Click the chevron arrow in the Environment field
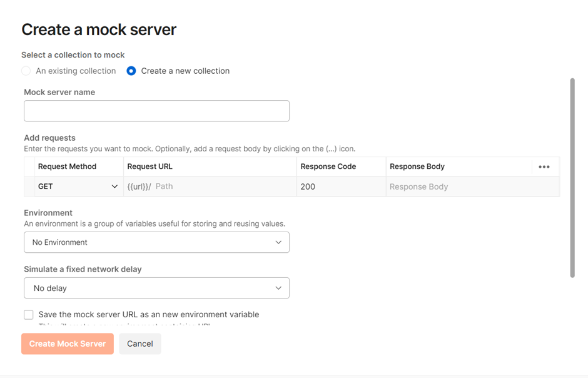The width and height of the screenshot is (588, 378). [x=278, y=243]
